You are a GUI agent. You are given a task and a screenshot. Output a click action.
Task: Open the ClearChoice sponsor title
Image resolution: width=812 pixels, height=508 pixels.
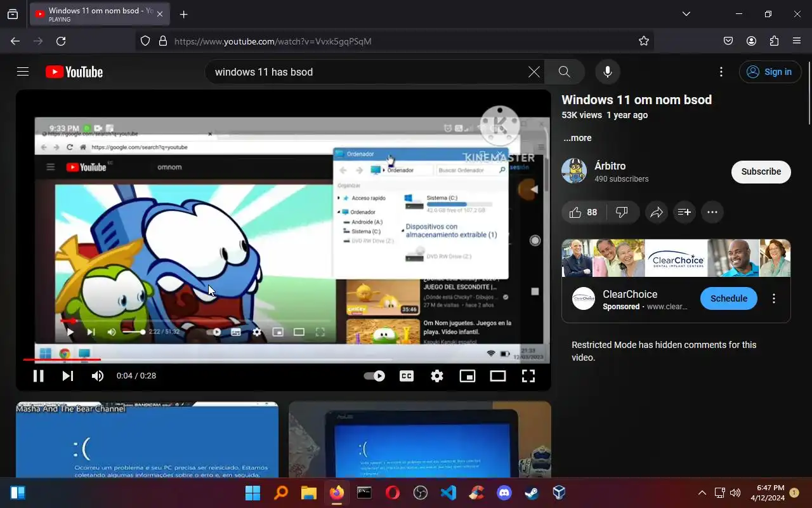(630, 294)
